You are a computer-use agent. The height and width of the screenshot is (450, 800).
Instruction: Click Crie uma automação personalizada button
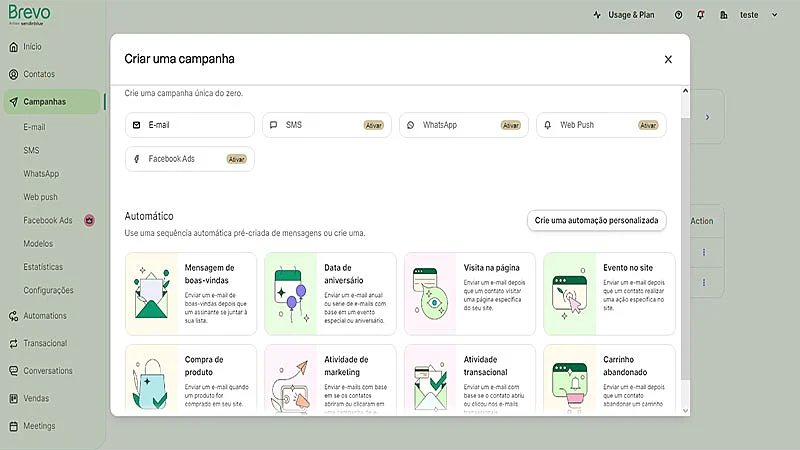tap(596, 220)
